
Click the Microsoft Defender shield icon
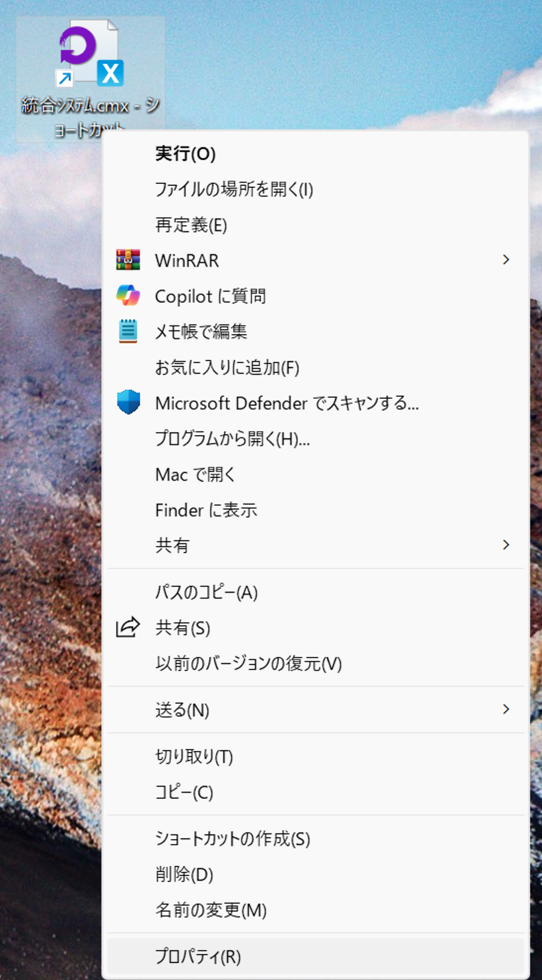(x=128, y=402)
